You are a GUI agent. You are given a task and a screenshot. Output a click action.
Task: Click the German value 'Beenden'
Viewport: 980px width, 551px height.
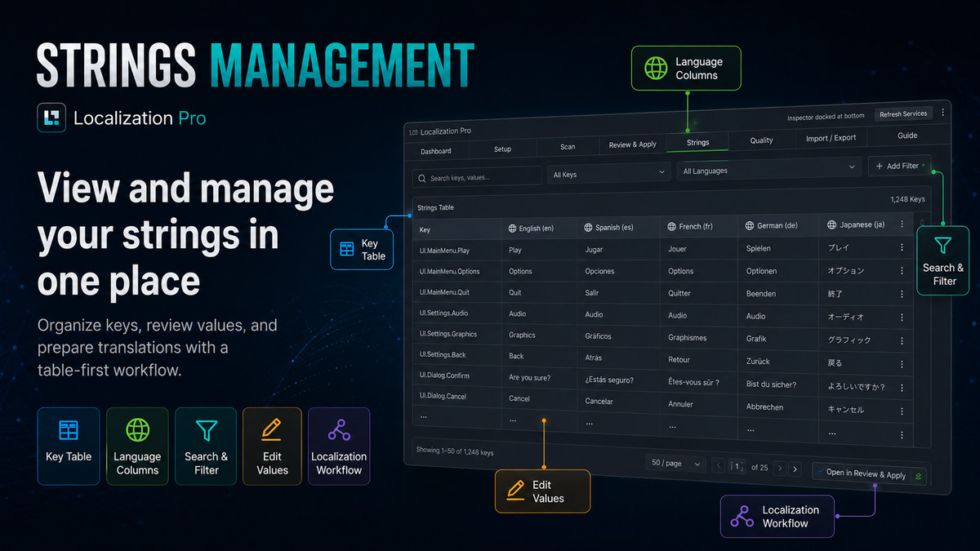point(761,293)
